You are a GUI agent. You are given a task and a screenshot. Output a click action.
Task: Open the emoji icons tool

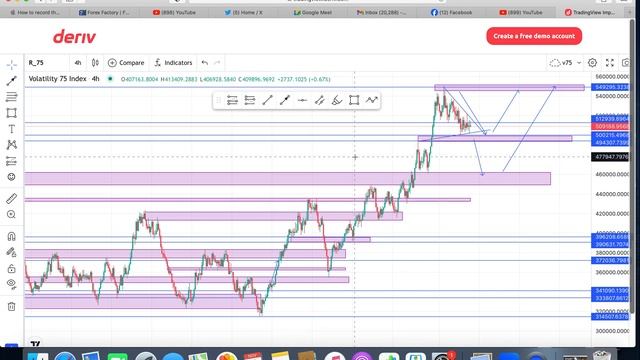tap(11, 177)
